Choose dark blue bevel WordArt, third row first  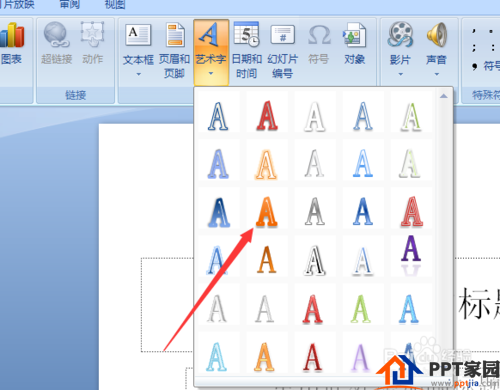[218, 212]
